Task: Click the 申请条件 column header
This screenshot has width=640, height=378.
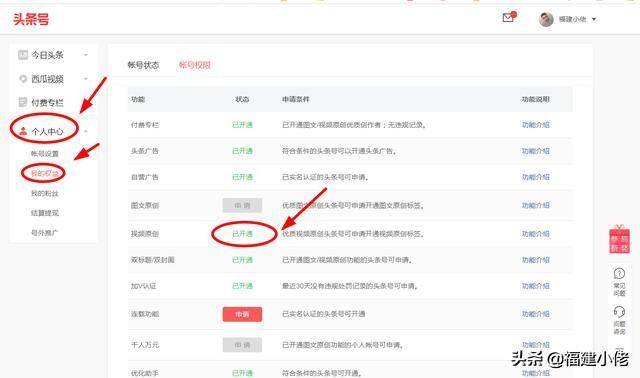Action: click(x=296, y=99)
